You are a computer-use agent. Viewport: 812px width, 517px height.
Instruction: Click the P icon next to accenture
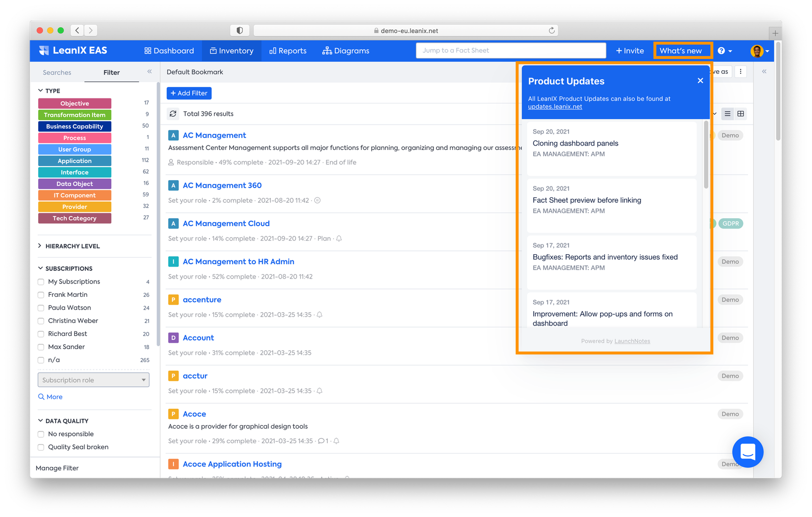pyautogui.click(x=173, y=300)
